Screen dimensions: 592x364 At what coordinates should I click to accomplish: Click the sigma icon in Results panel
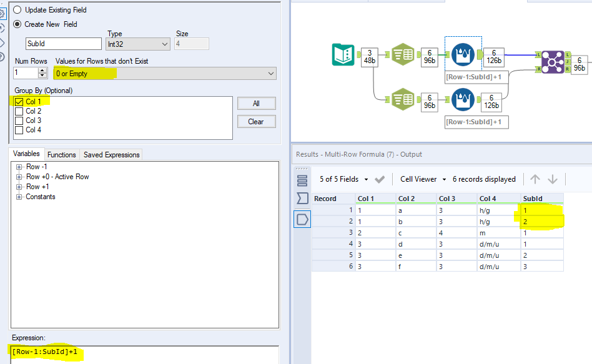click(x=302, y=199)
